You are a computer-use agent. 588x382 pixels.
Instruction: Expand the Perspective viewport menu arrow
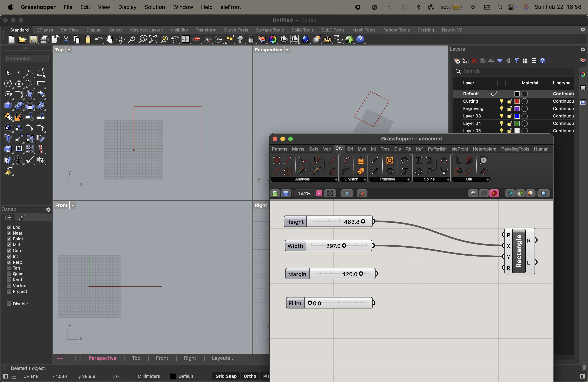click(x=287, y=50)
